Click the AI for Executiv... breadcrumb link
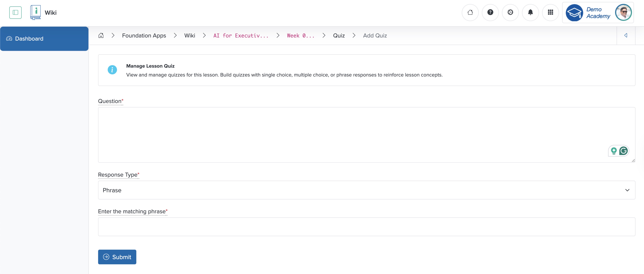644x274 pixels. tap(241, 36)
